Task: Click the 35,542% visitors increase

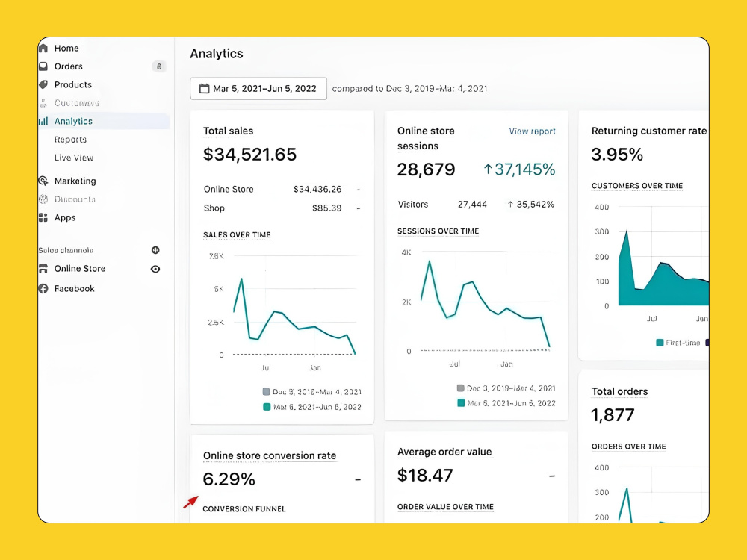Action: 530,205
